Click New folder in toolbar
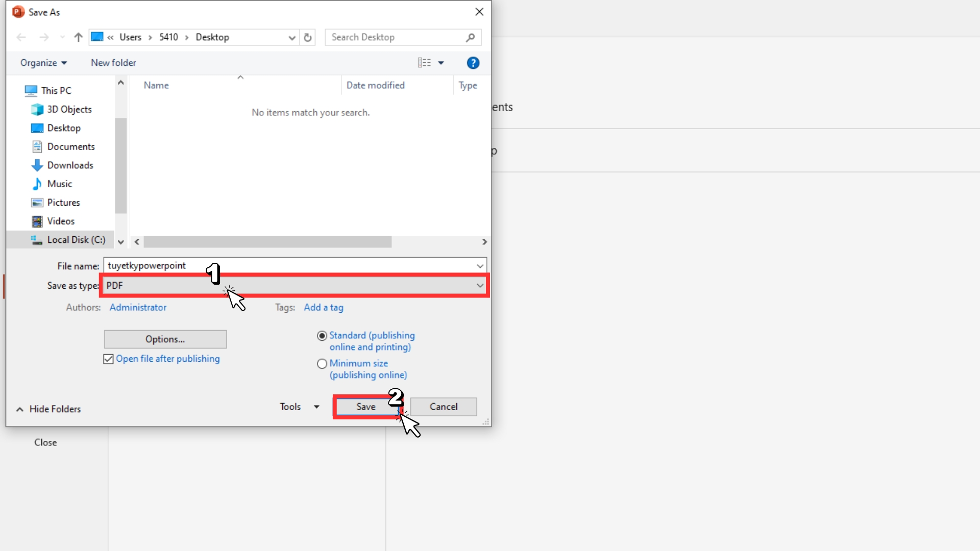This screenshot has width=980, height=551. [113, 63]
